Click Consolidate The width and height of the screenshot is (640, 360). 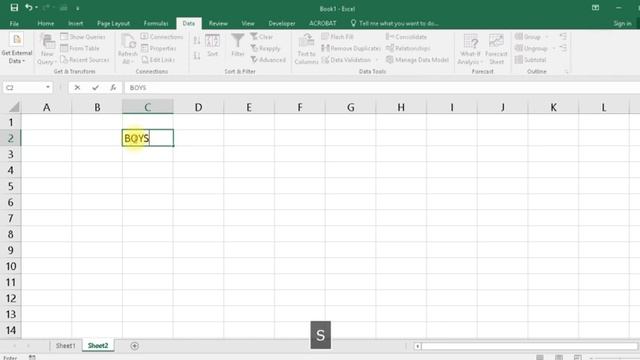coord(407,37)
